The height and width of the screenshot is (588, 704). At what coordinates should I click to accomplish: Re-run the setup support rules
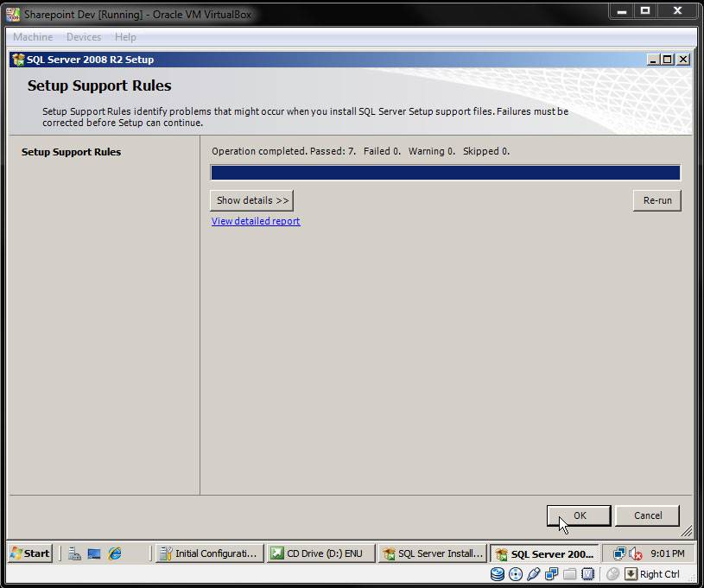pyautogui.click(x=656, y=200)
